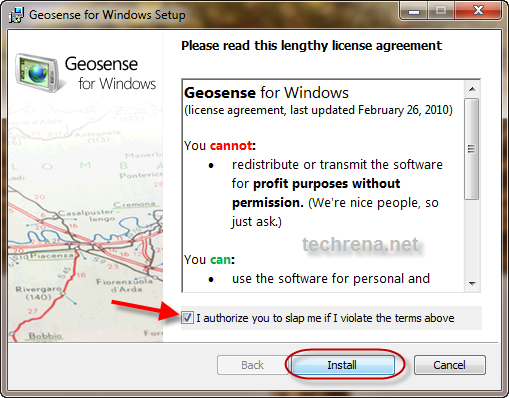Click the Cancel button
The image size is (509, 398).
click(449, 365)
